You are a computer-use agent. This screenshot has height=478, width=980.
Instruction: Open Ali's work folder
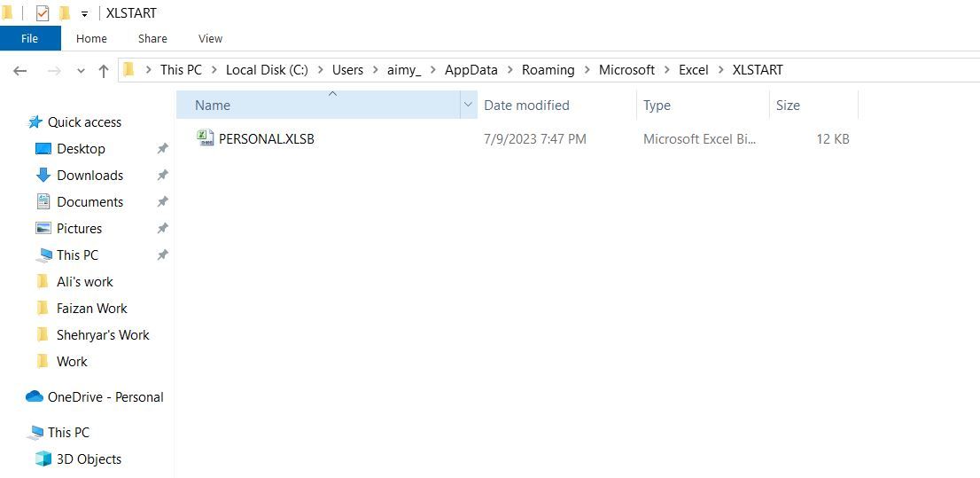click(85, 281)
